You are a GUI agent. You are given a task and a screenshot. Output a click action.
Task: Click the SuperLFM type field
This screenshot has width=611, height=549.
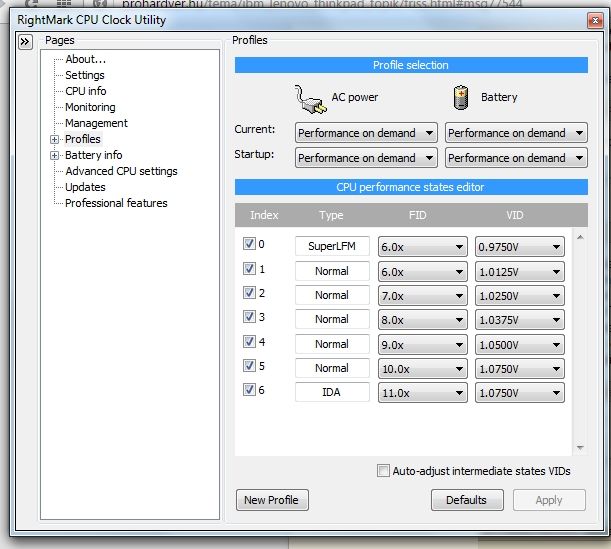click(x=332, y=246)
